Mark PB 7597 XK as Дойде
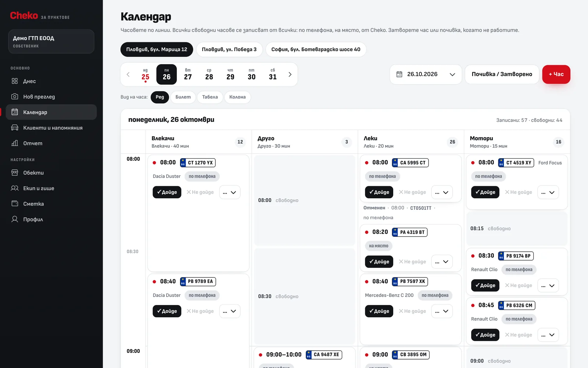Image resolution: width=588 pixels, height=368 pixels. [379, 311]
